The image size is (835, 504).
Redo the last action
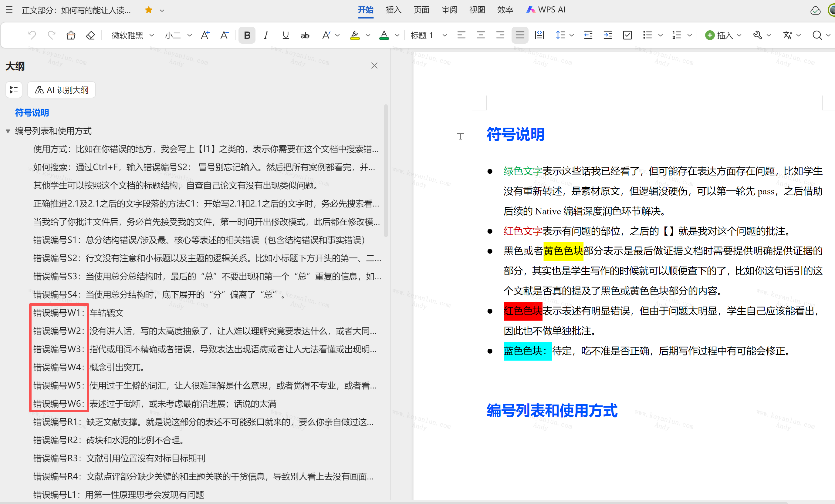tap(52, 35)
